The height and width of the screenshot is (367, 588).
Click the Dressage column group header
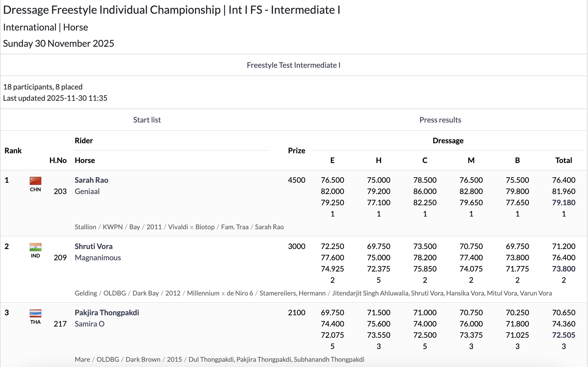coord(448,140)
